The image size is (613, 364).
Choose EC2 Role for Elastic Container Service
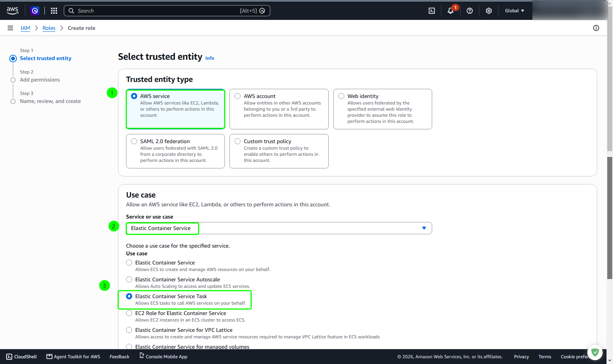click(x=129, y=313)
